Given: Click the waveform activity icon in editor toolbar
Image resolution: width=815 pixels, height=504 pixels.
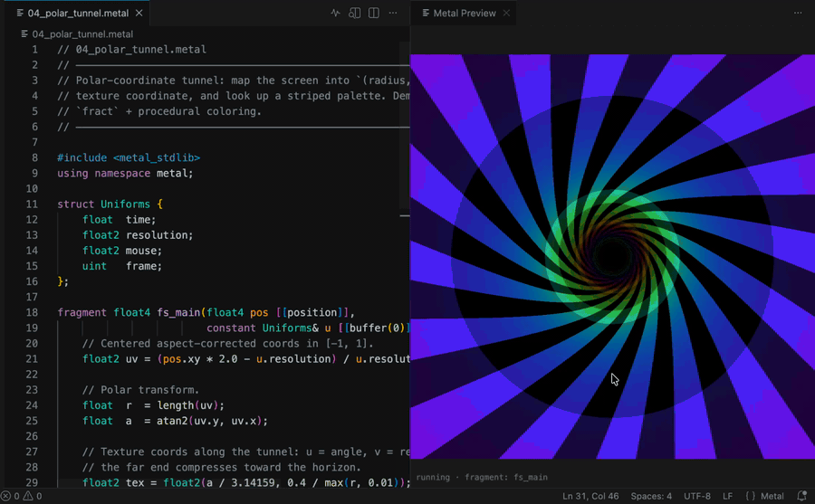Looking at the screenshot, I should pyautogui.click(x=335, y=13).
